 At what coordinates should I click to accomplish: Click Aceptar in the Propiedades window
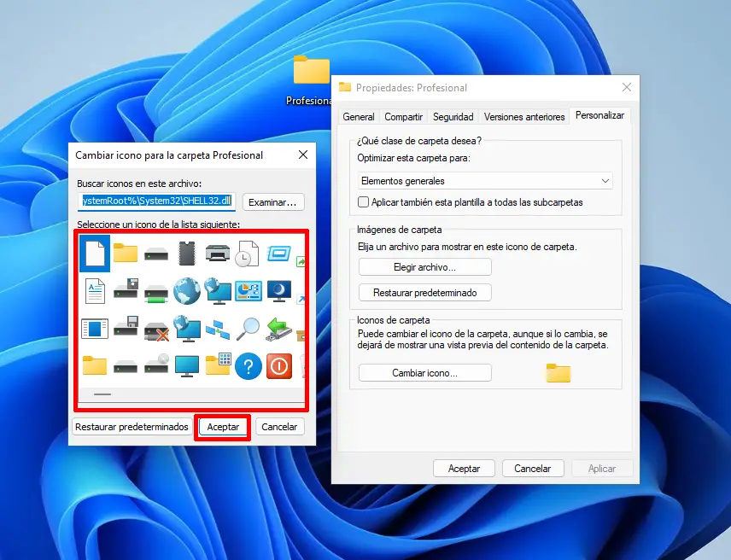tap(464, 468)
